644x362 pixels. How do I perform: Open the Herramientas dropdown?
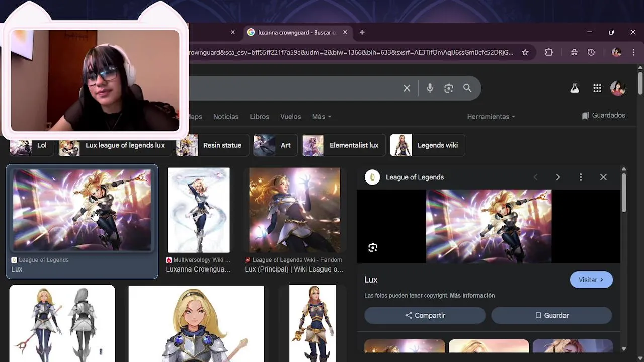[491, 117]
